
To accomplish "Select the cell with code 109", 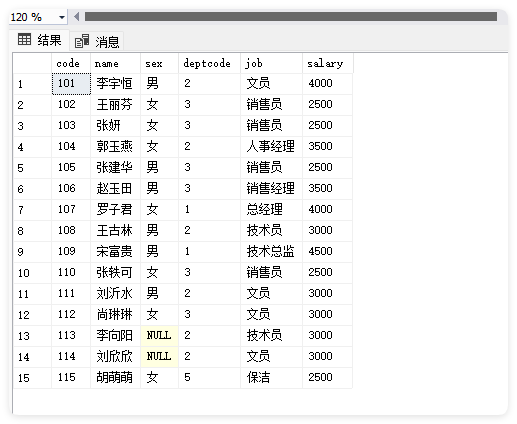I will [x=71, y=252].
